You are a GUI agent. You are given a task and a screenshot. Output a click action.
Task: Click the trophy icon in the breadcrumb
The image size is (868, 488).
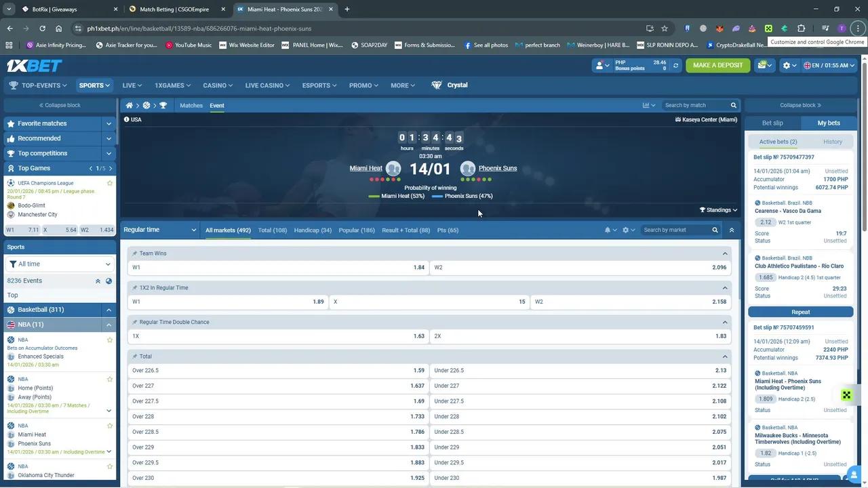(163, 106)
